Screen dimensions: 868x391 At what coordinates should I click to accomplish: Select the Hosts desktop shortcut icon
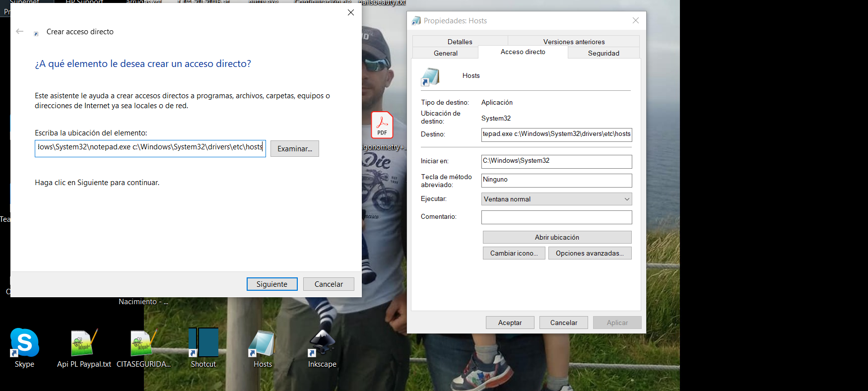262,343
